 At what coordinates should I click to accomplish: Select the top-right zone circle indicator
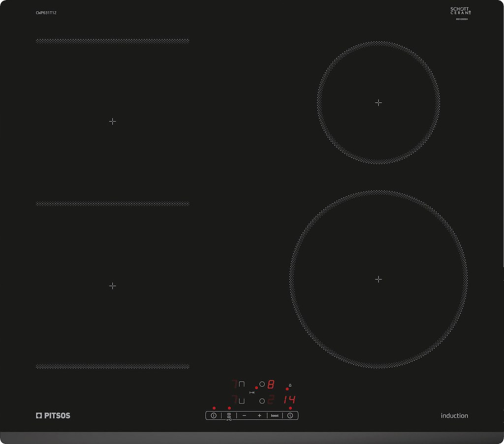(262, 385)
